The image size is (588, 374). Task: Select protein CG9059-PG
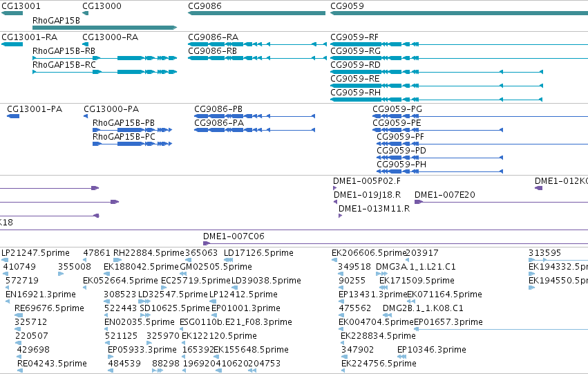click(397, 109)
